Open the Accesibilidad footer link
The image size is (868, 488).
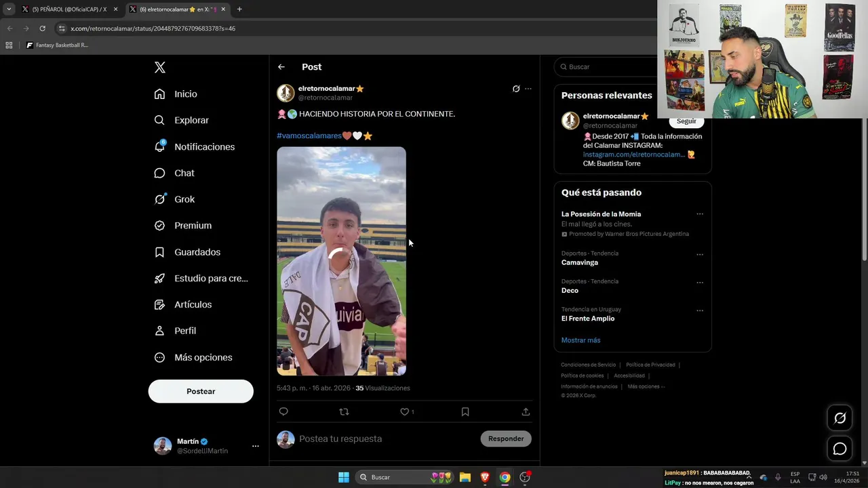(x=629, y=375)
